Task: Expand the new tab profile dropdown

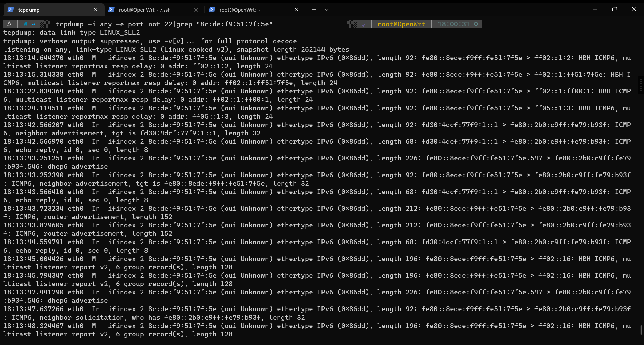Action: 327,10
